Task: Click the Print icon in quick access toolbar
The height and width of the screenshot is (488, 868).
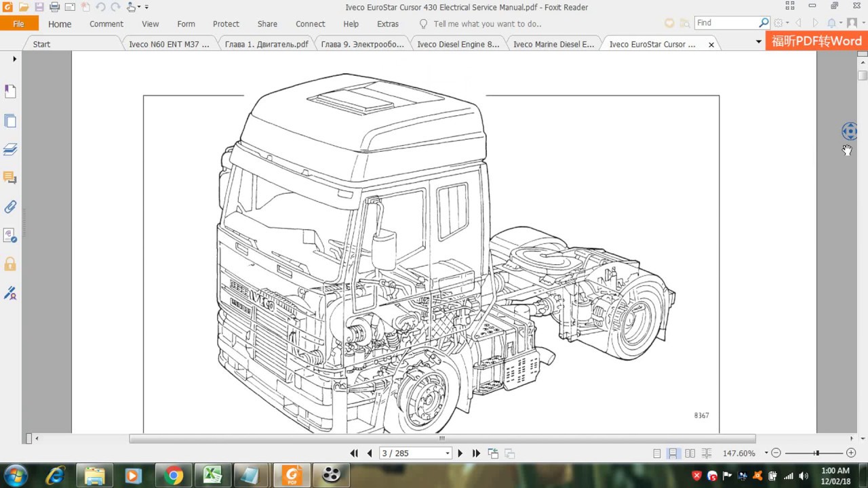Action: [54, 7]
